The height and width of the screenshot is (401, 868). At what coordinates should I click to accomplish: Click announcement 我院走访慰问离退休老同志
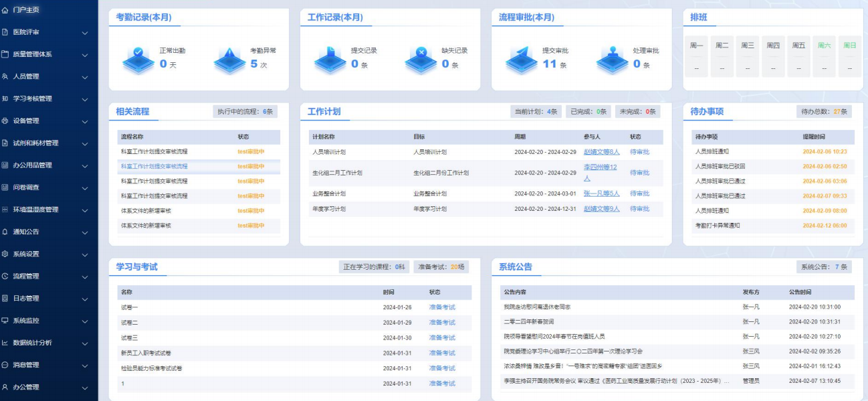point(537,307)
